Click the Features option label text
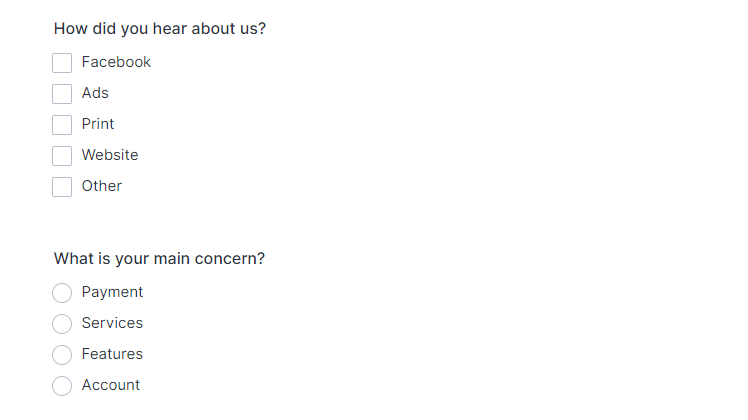This screenshot has height=420, width=748. (x=112, y=354)
